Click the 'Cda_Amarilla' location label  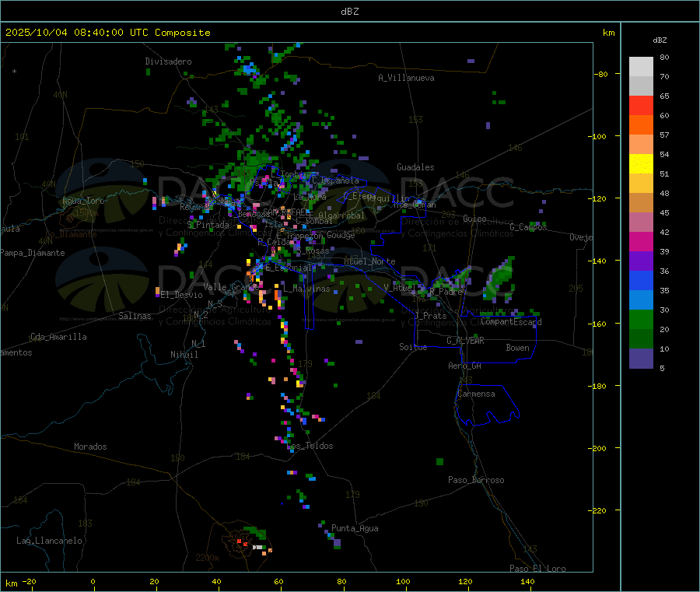tap(58, 337)
